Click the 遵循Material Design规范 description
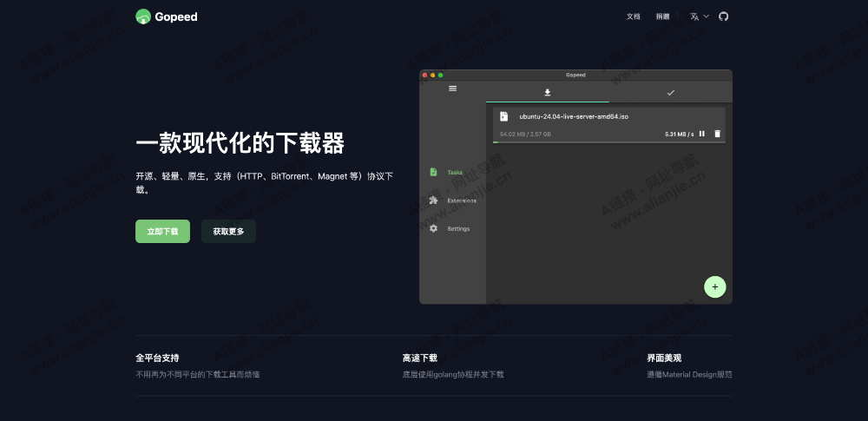 (689, 374)
